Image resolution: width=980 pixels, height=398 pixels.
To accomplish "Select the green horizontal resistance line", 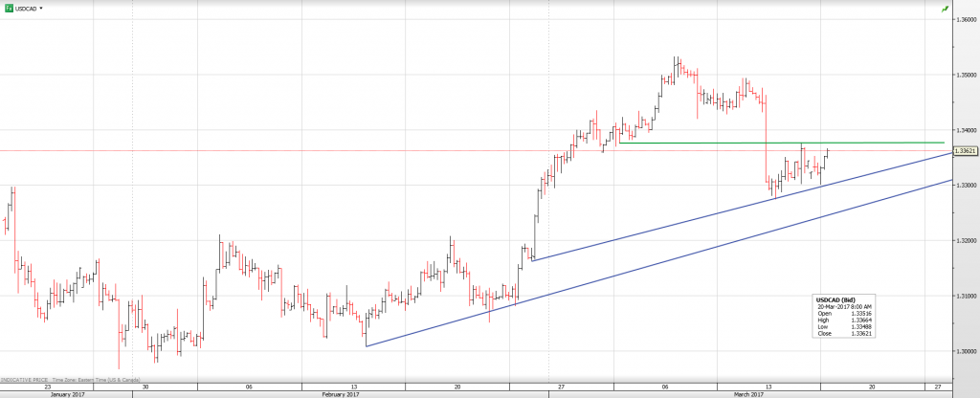I will [766, 144].
